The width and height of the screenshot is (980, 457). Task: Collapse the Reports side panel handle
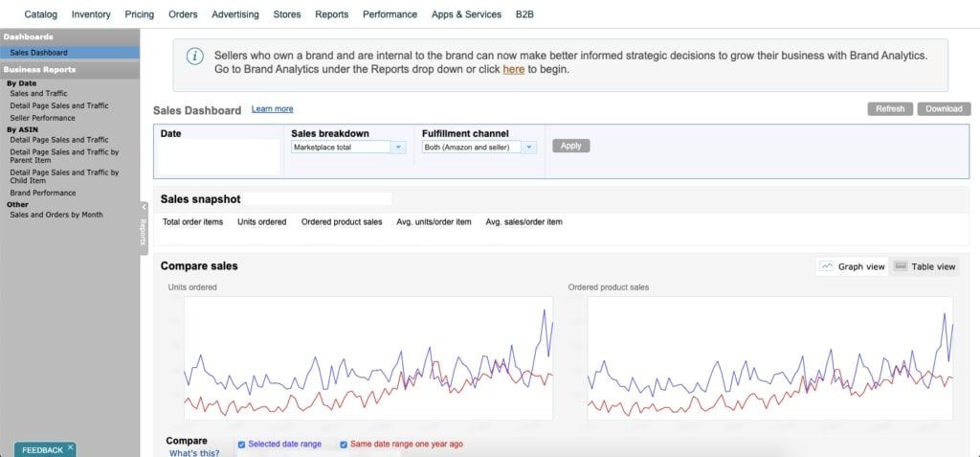pyautogui.click(x=144, y=228)
